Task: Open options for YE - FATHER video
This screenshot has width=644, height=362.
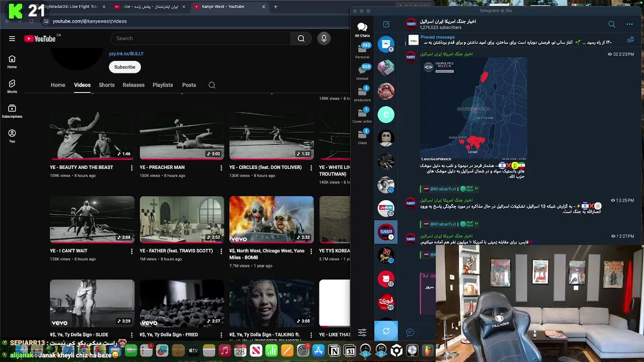Action: pos(221,251)
